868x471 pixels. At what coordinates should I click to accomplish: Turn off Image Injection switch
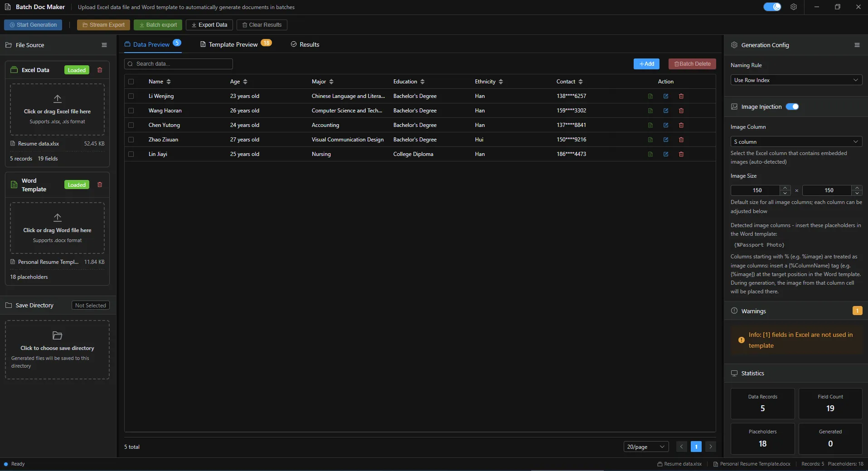click(792, 107)
